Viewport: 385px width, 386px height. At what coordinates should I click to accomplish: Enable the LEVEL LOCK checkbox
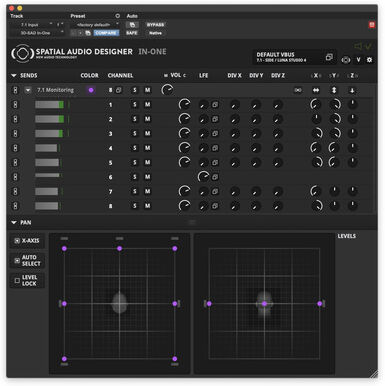[x=17, y=281]
